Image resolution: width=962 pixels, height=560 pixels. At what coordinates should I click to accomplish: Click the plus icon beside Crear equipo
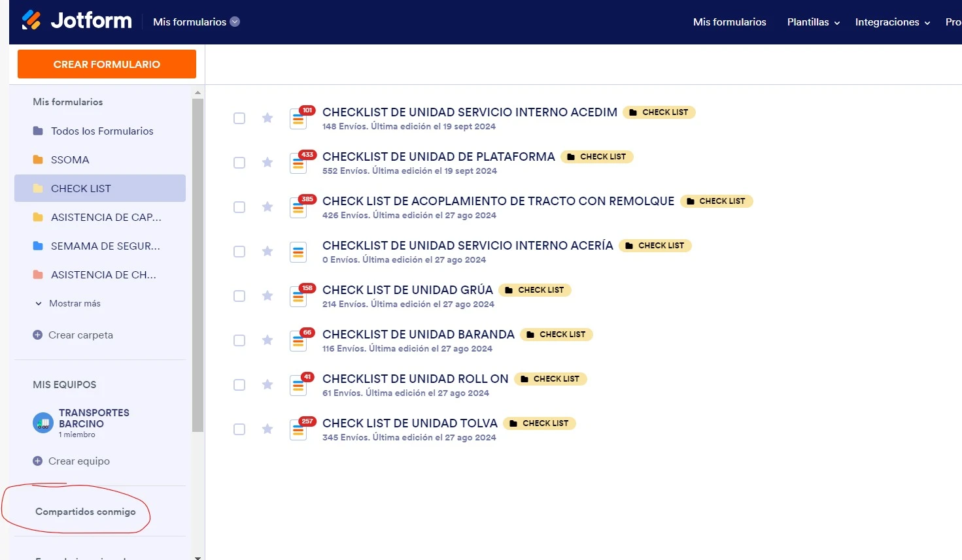pos(38,461)
